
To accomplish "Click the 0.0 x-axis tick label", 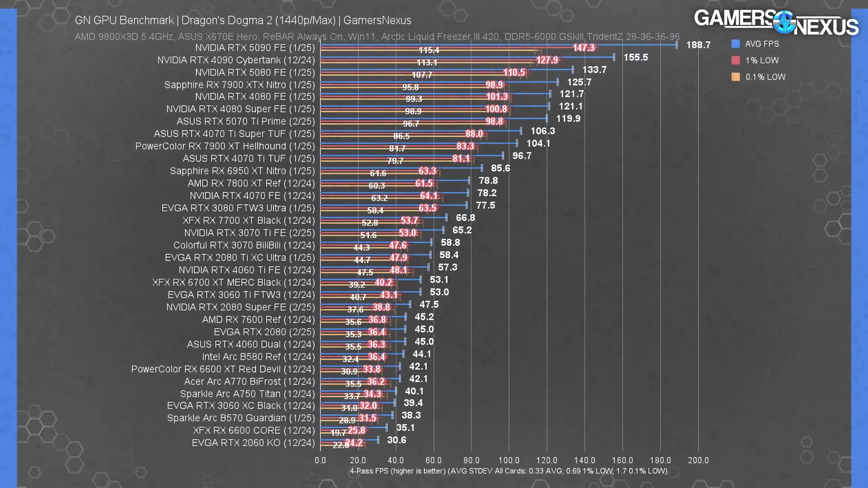I will pos(320,460).
